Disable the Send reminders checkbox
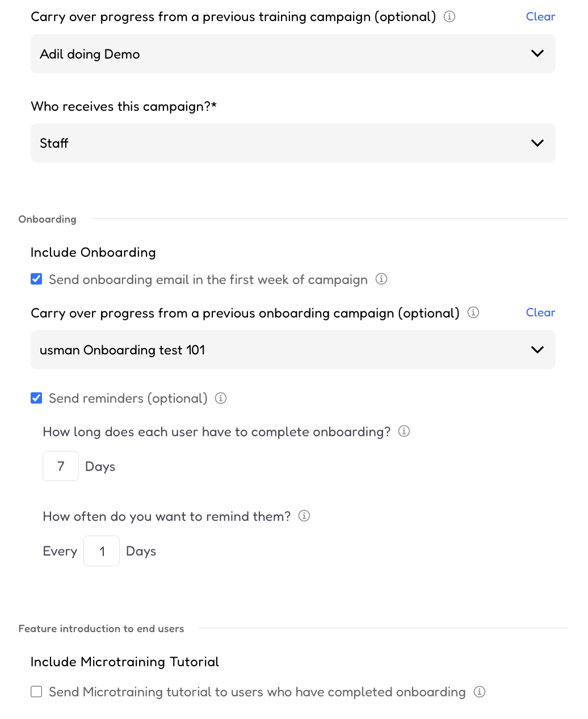Screen dimensions: 588x719 [x=36, y=398]
